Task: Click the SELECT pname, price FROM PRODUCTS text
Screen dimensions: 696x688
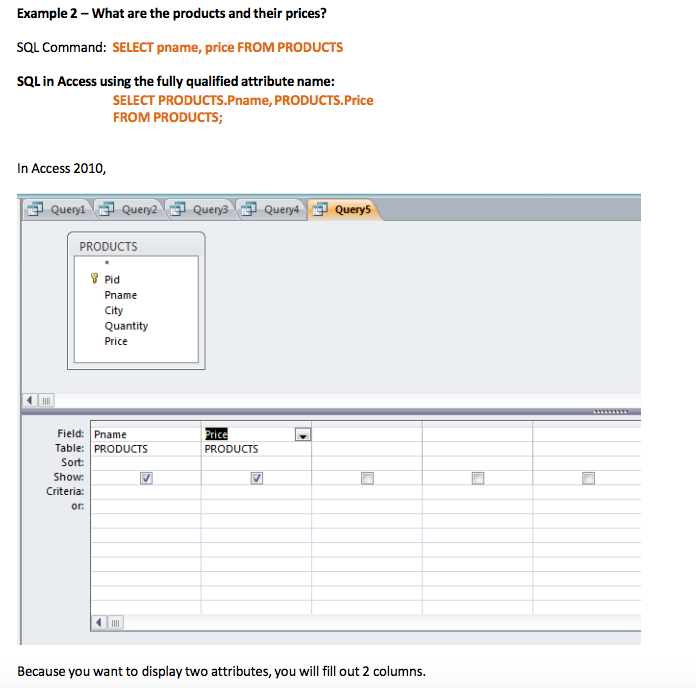Action: click(228, 47)
